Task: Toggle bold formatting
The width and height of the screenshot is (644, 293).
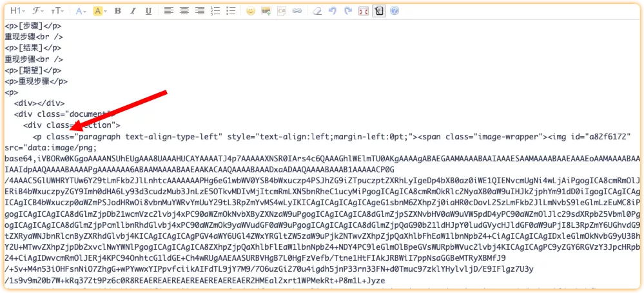Action: tap(117, 11)
